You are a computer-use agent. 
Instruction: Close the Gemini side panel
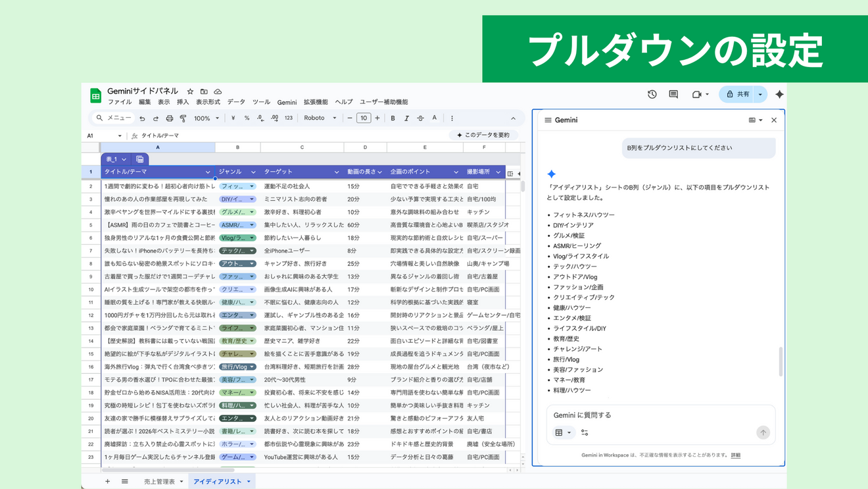pyautogui.click(x=774, y=120)
